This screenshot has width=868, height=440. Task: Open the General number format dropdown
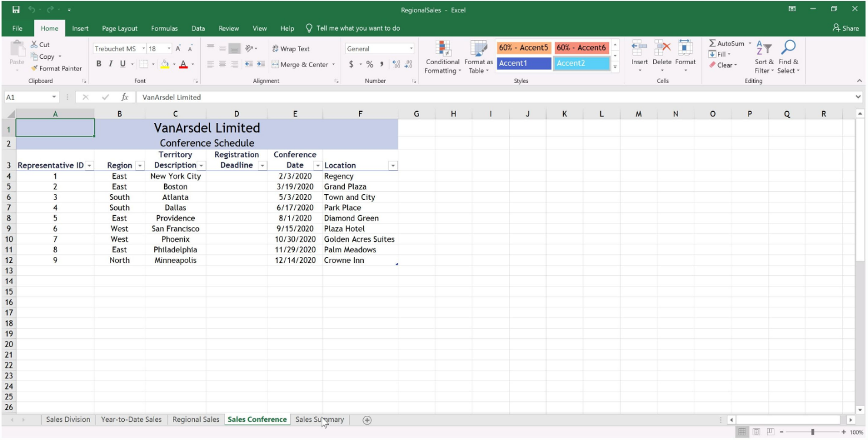411,49
